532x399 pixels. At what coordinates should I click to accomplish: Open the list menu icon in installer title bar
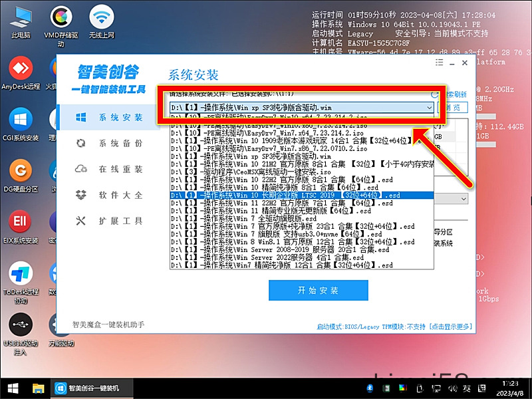coord(440,63)
